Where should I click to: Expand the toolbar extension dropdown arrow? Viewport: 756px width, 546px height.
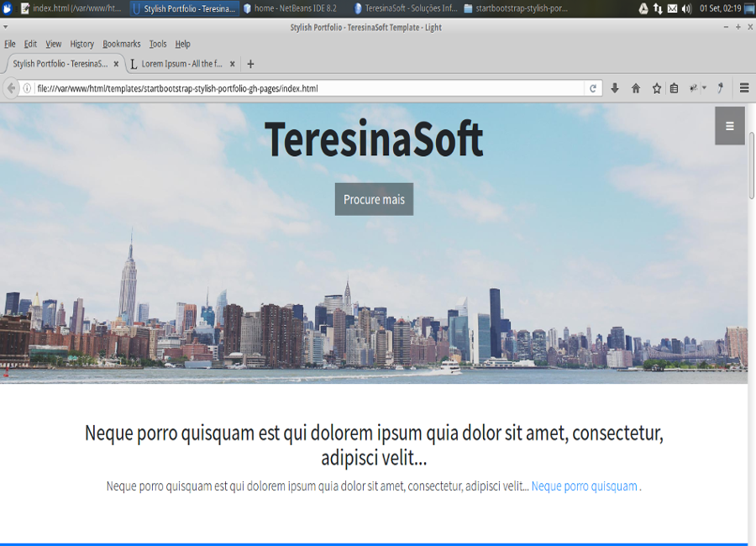coord(704,88)
